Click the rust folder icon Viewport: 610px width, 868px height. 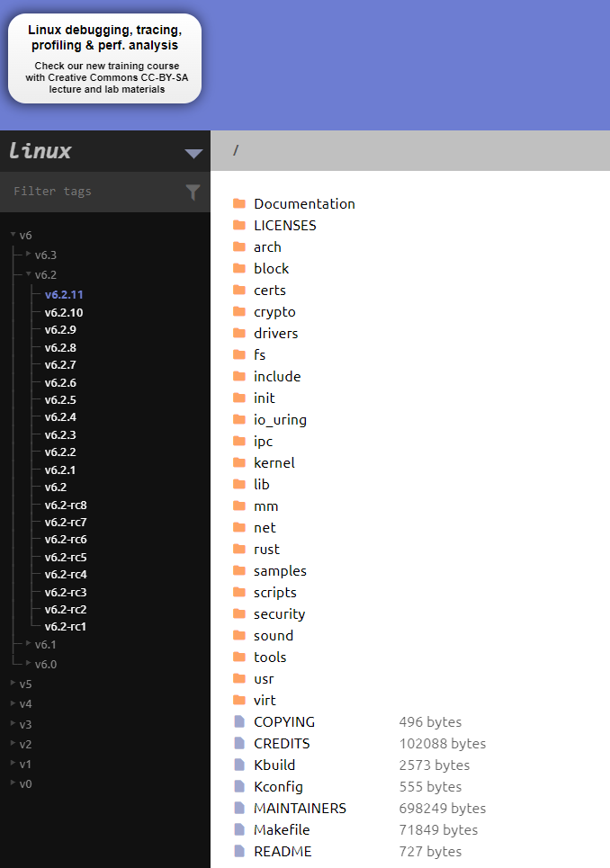[239, 549]
